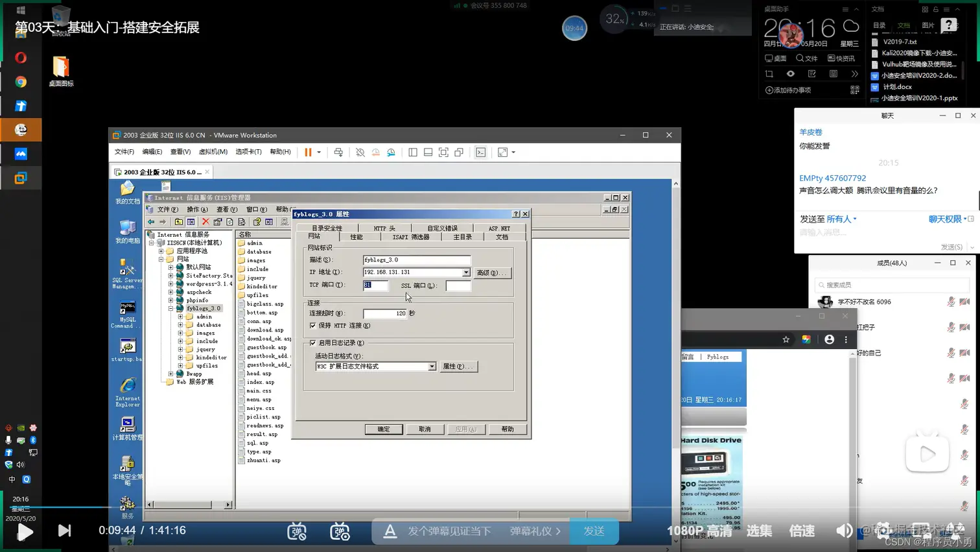The image size is (980, 552).
Task: Click the eye icon in 桌面助手 widget
Action: (x=790, y=74)
